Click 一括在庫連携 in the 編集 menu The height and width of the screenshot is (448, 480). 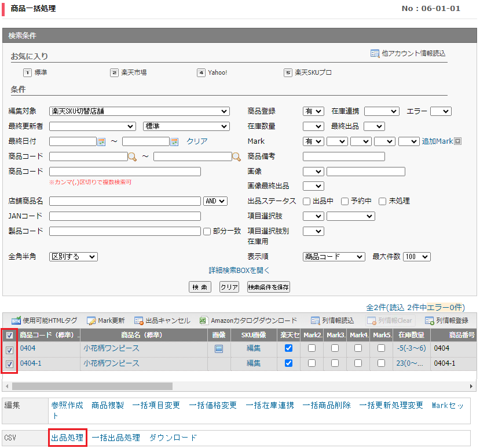[270, 406]
